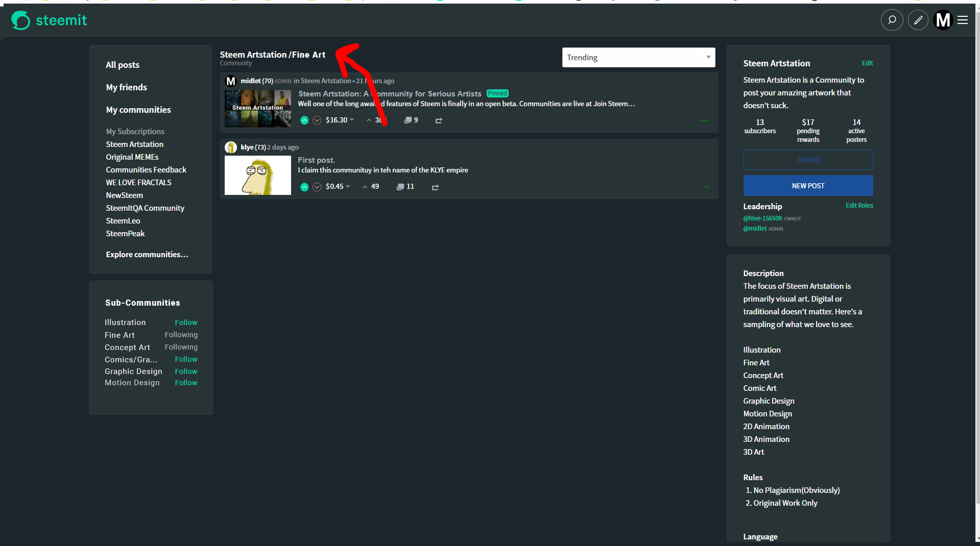Image resolution: width=980 pixels, height=546 pixels.
Task: Downvote the midlet Steem Artstation post
Action: click(x=317, y=120)
